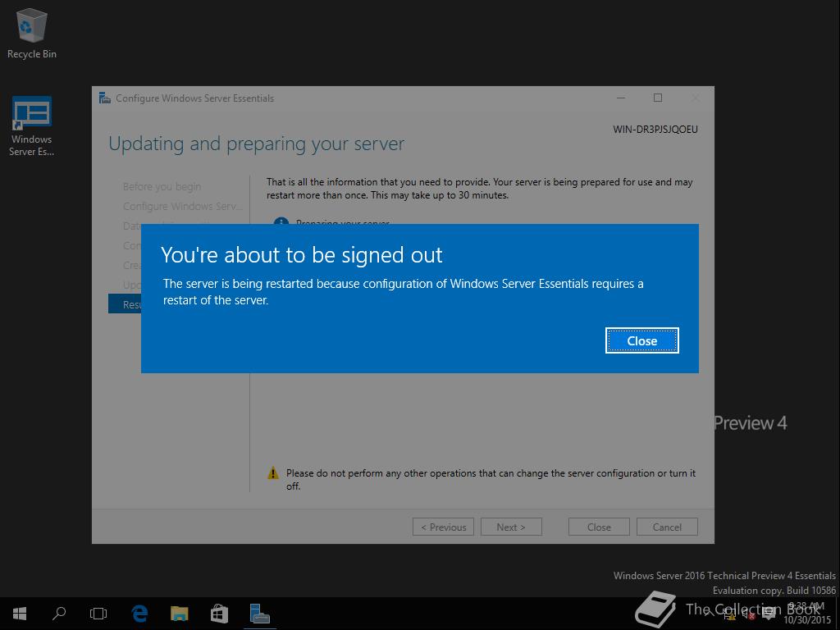Screen dimensions: 840x630
Task: Click the You're about to be signed out title
Action: (x=302, y=255)
